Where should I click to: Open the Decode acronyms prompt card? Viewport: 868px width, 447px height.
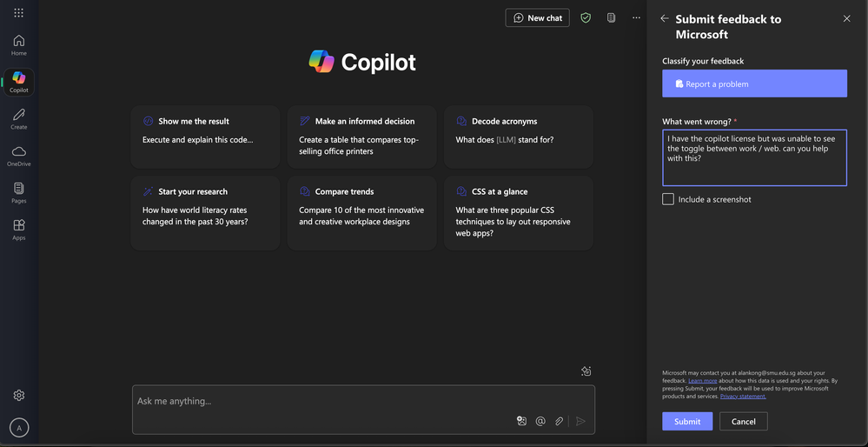point(518,137)
